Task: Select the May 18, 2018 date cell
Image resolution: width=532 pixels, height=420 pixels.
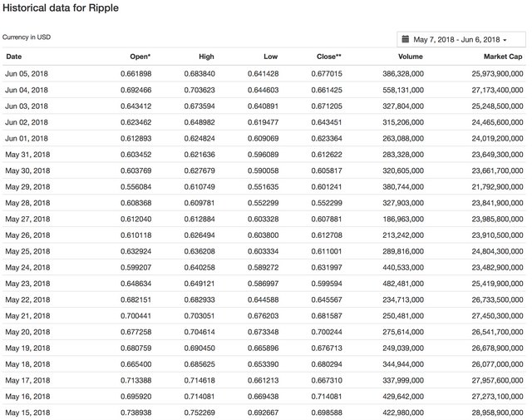Action: click(27, 364)
